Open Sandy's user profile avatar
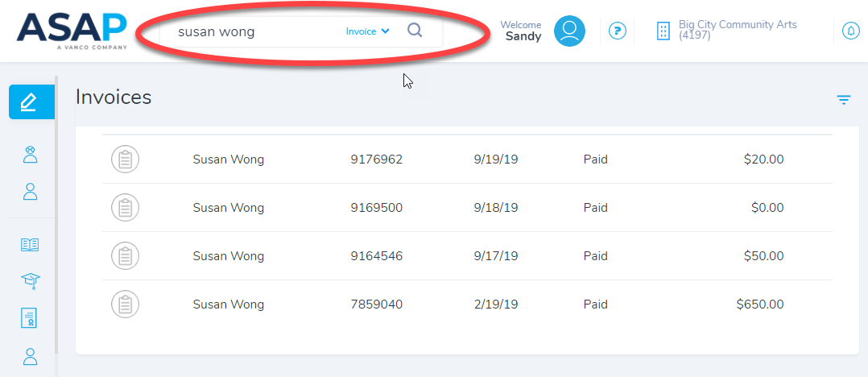 click(569, 31)
